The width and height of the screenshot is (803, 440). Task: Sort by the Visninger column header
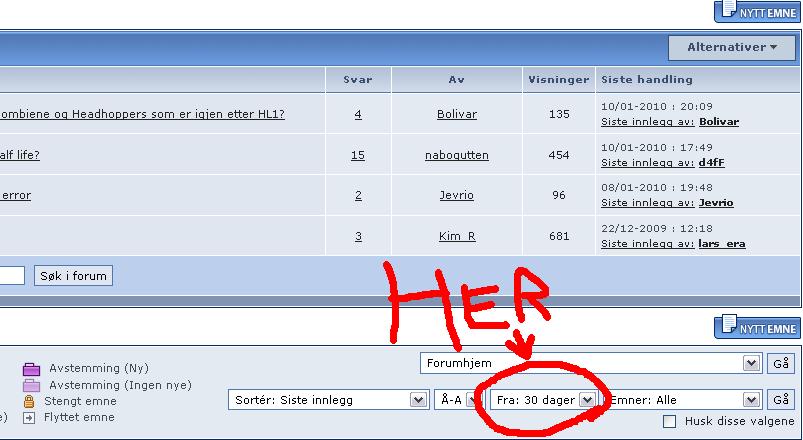pyautogui.click(x=559, y=79)
